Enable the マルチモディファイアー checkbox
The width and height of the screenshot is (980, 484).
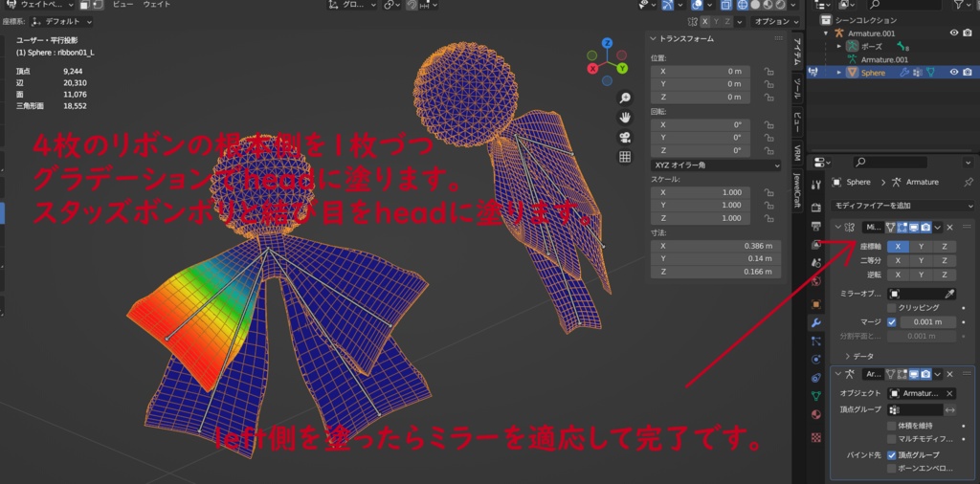click(891, 439)
